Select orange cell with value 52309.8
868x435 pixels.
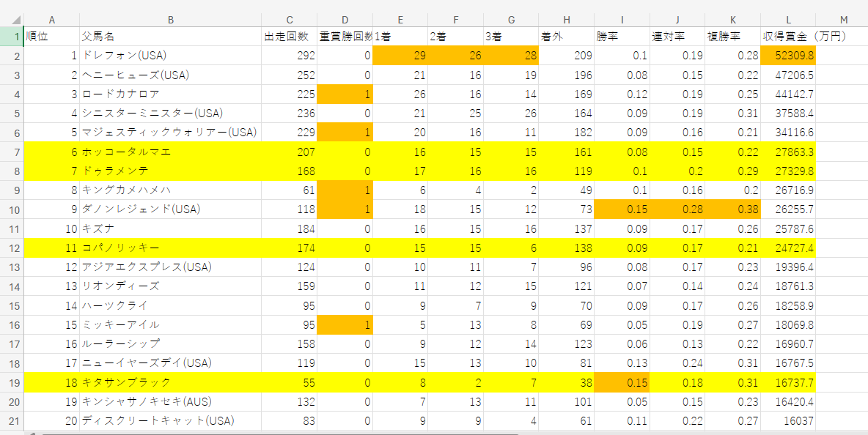point(787,55)
